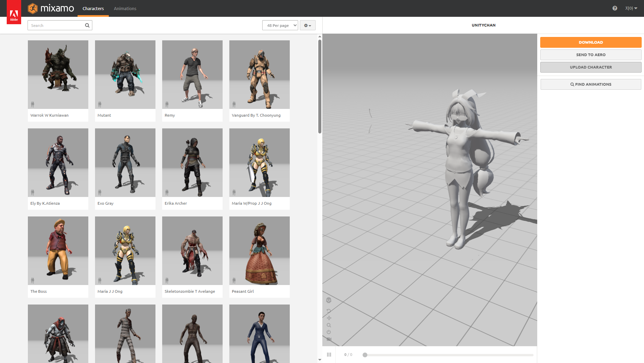Select the red-hooded armored character thumbnail
This screenshot has width=644, height=363.
(58, 334)
